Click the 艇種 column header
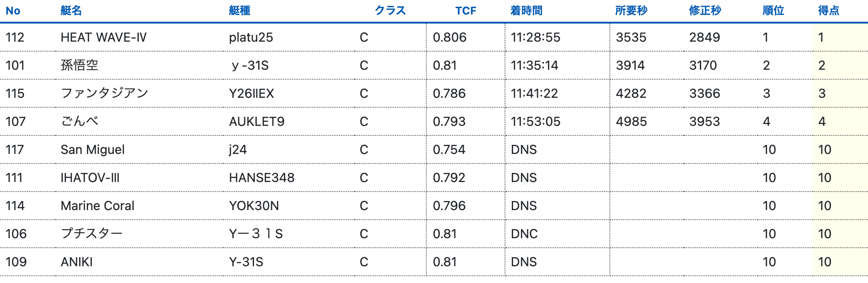The image size is (868, 283). pyautogui.click(x=240, y=11)
